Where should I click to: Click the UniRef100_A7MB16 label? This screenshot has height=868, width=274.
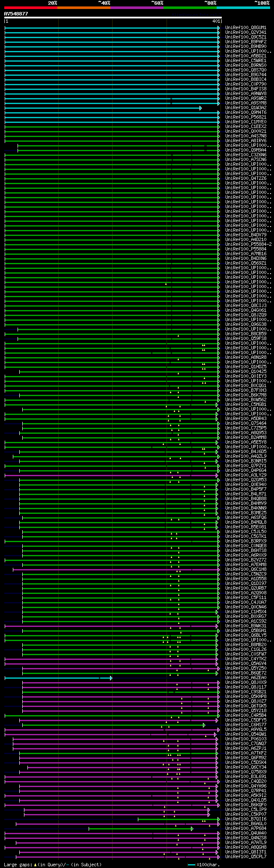pos(246,254)
